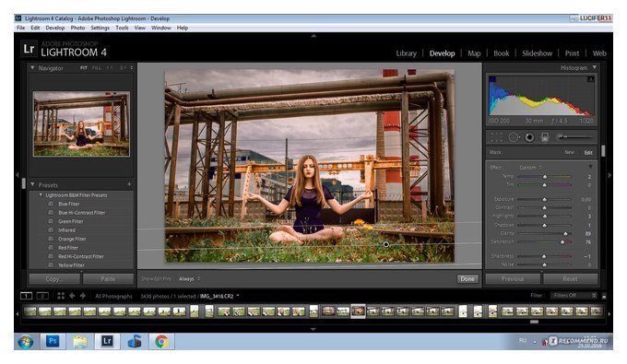Select the Graduated Filter tool
This screenshot has height=364, width=627.
click(x=545, y=137)
